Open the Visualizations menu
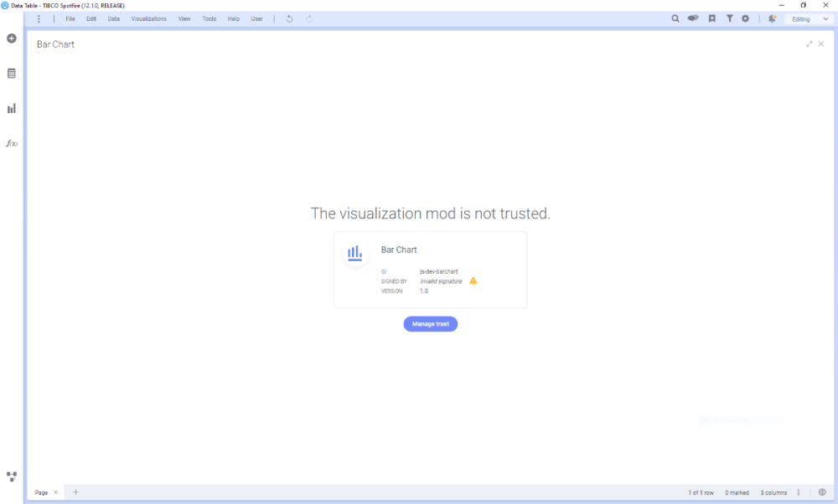This screenshot has width=838, height=504. click(x=149, y=18)
